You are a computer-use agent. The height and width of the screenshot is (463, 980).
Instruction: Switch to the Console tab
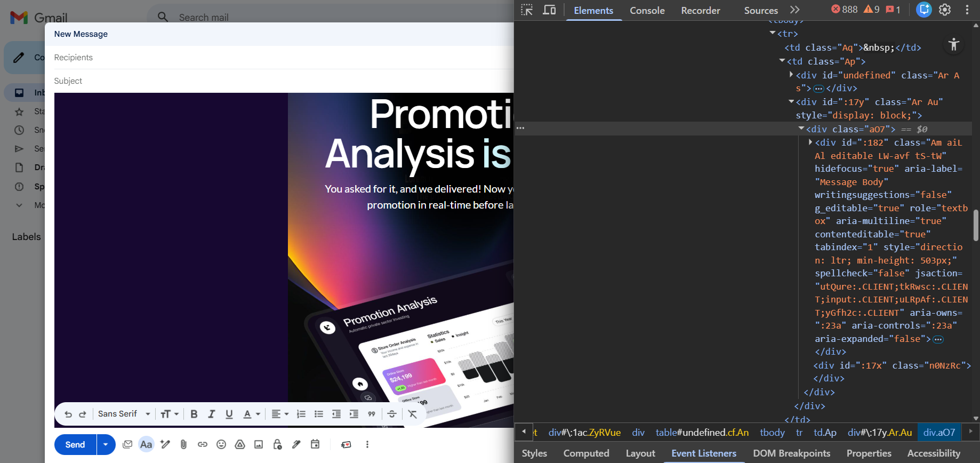[x=647, y=11]
